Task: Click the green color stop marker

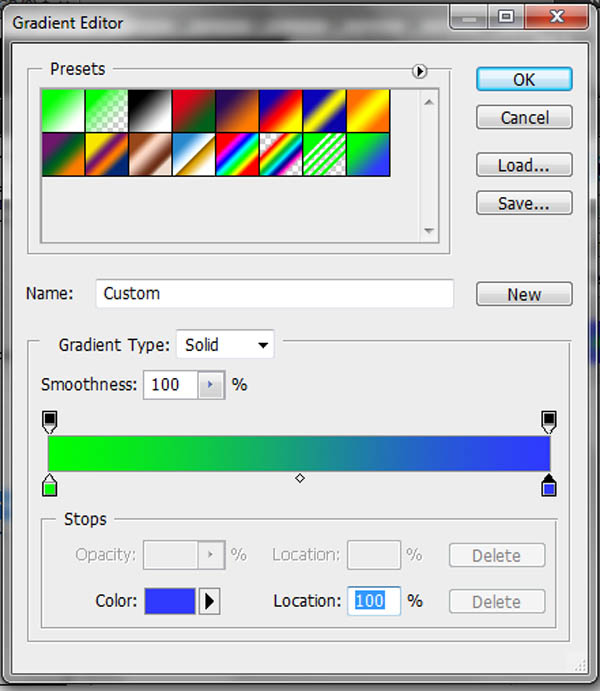Action: (x=50, y=488)
